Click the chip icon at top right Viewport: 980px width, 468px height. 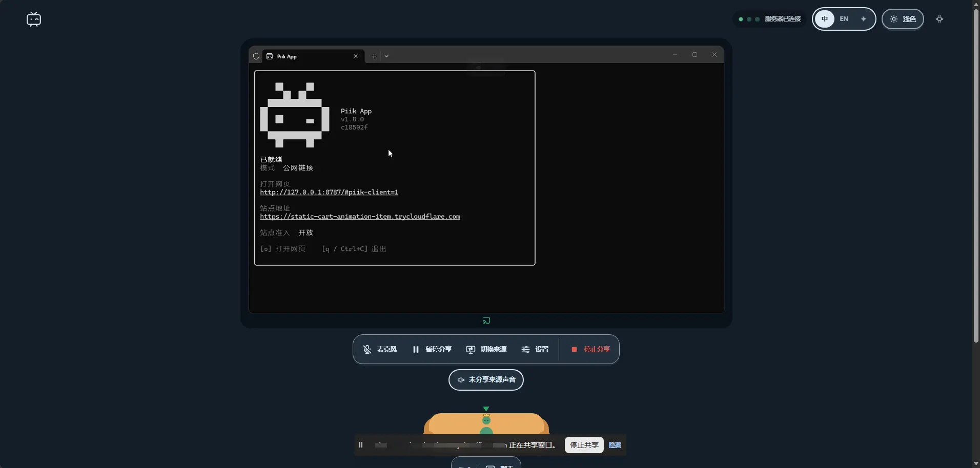940,19
